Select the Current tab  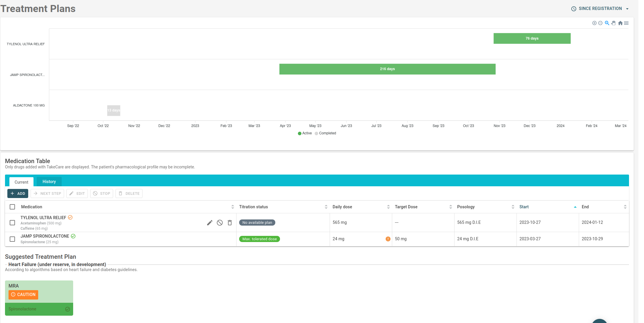click(21, 182)
